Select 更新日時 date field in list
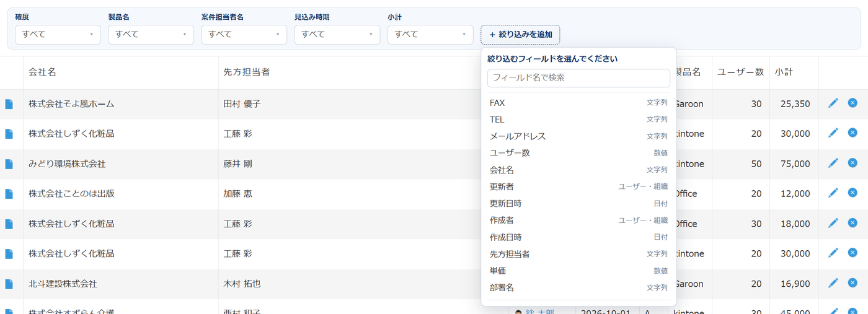Viewport: 868px width, 314px height. tap(578, 204)
